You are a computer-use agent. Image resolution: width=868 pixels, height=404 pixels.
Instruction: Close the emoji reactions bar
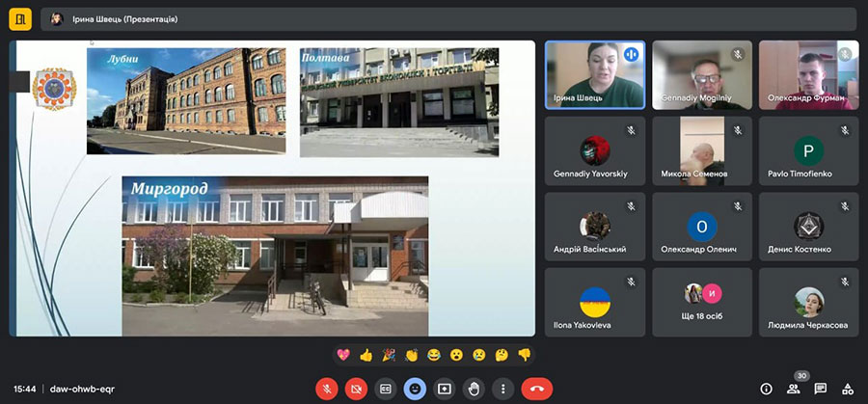tap(415, 389)
